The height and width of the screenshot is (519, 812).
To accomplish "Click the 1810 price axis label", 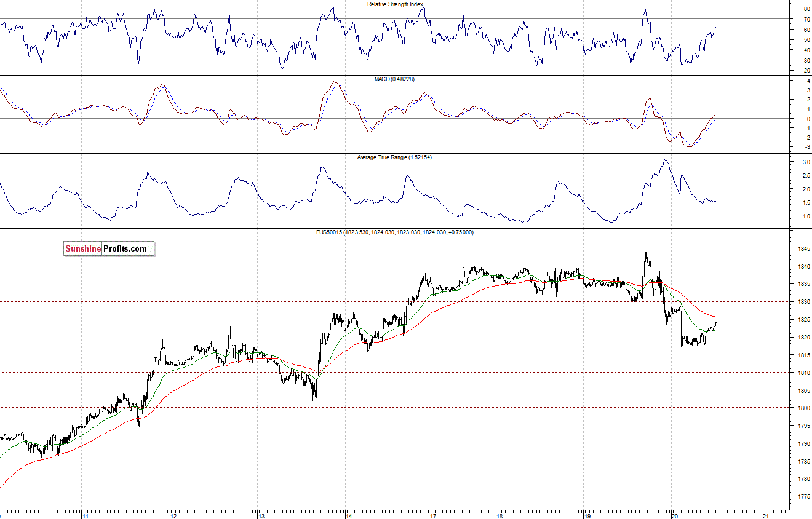I will tap(803, 373).
